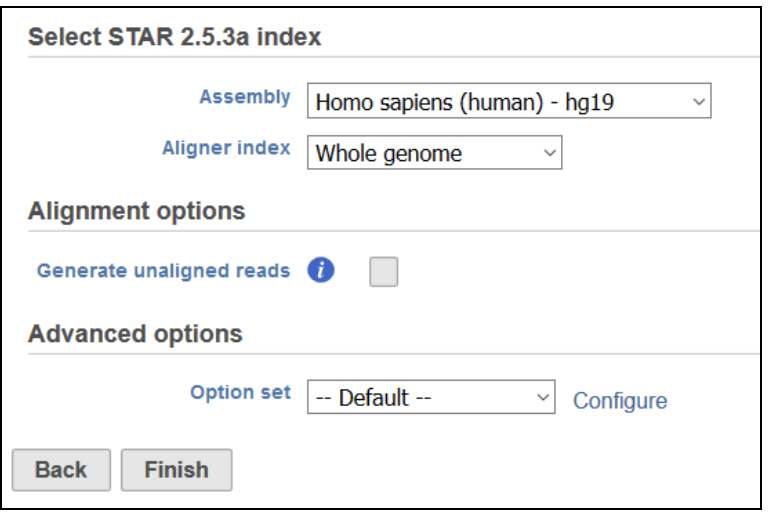Click the Generate unaligned reads label text

pyautogui.click(x=164, y=270)
